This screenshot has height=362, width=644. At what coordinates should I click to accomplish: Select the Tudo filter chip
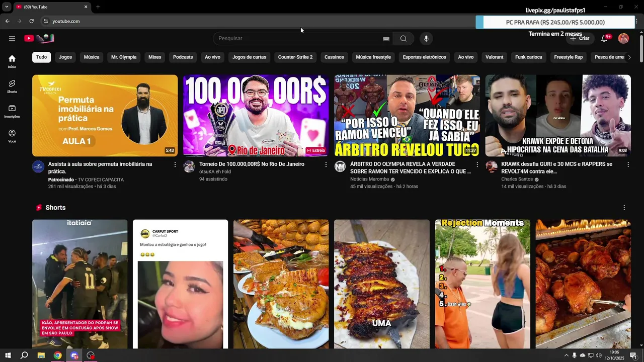[42, 57]
